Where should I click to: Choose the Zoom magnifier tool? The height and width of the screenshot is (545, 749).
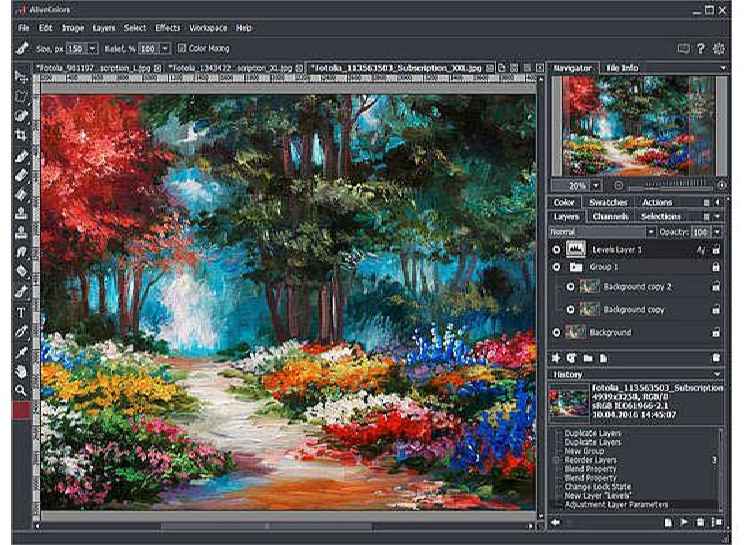tap(21, 390)
